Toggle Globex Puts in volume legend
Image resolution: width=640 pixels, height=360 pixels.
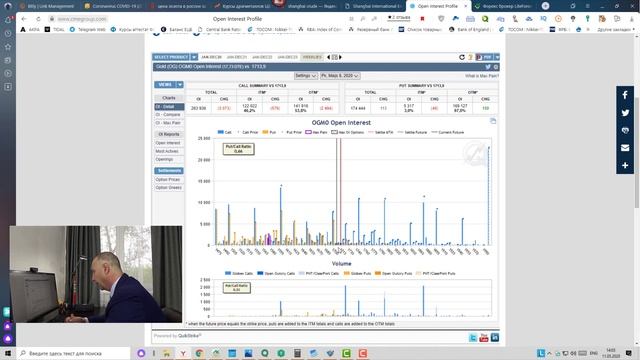click(357, 273)
